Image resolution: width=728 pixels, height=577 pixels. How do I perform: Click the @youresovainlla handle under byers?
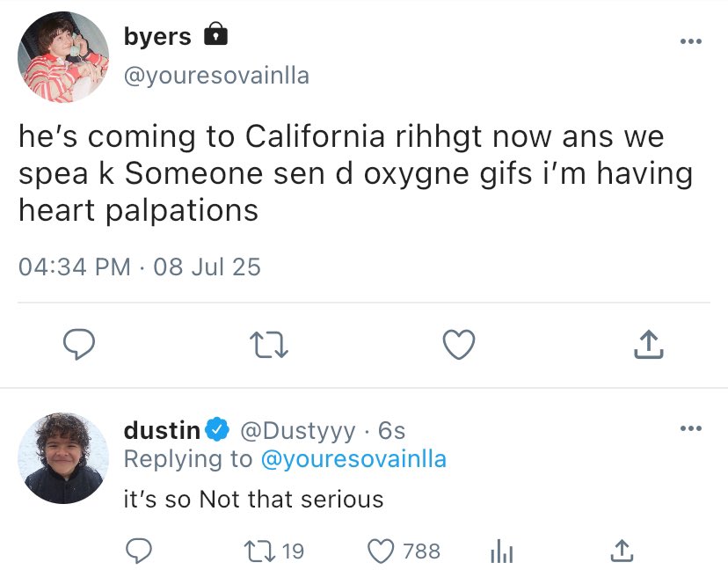pos(216,76)
